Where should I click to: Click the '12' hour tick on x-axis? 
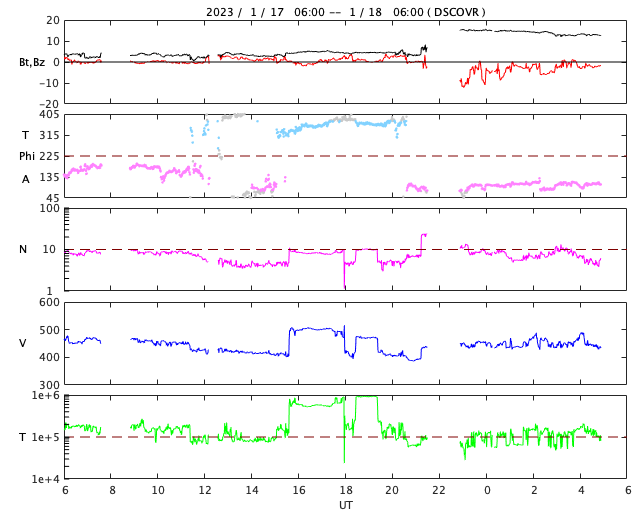[x=205, y=490]
